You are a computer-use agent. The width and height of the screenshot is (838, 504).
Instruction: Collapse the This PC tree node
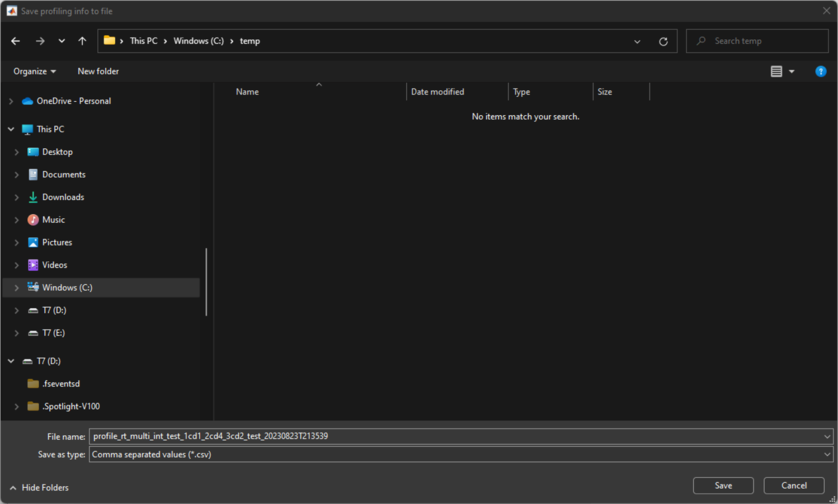(11, 129)
